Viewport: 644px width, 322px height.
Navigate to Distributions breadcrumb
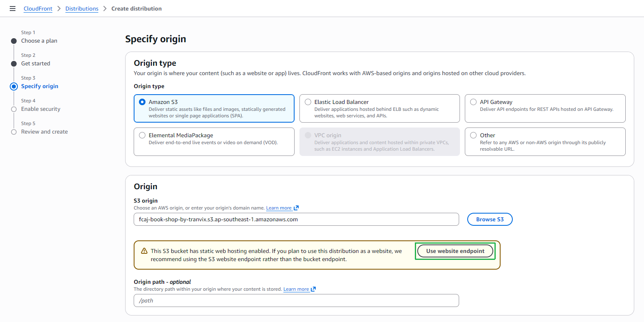pos(82,9)
